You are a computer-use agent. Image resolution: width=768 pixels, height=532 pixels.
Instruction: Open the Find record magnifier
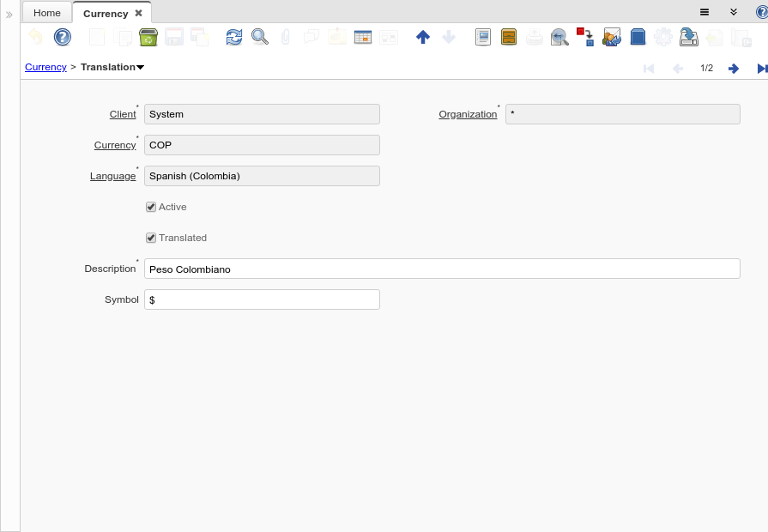tap(259, 37)
